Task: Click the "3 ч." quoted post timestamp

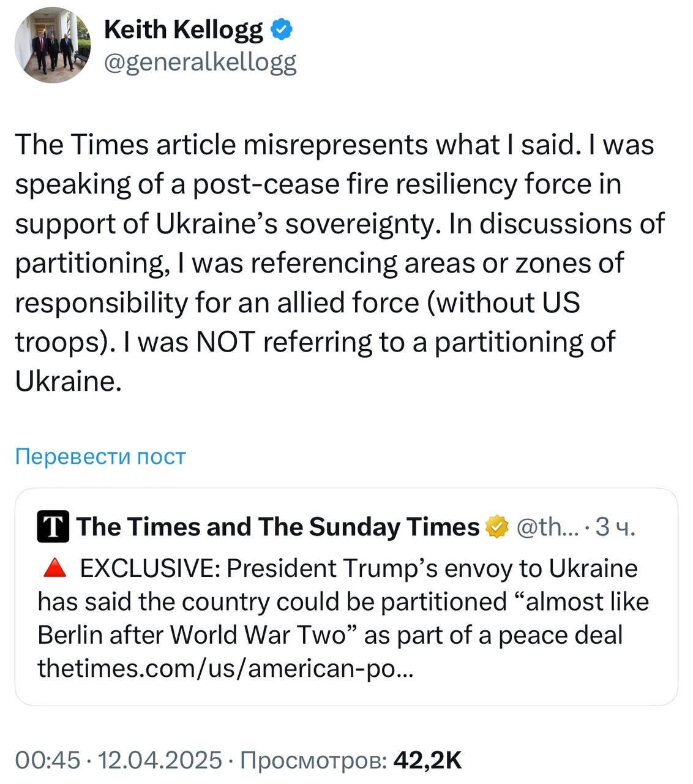Action: click(615, 527)
